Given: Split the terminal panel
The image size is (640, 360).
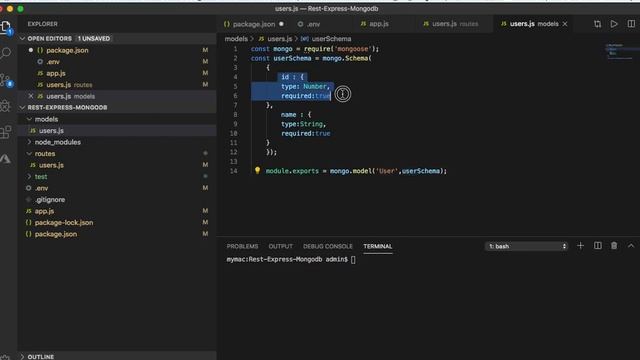Looking at the screenshot, I should [598, 246].
